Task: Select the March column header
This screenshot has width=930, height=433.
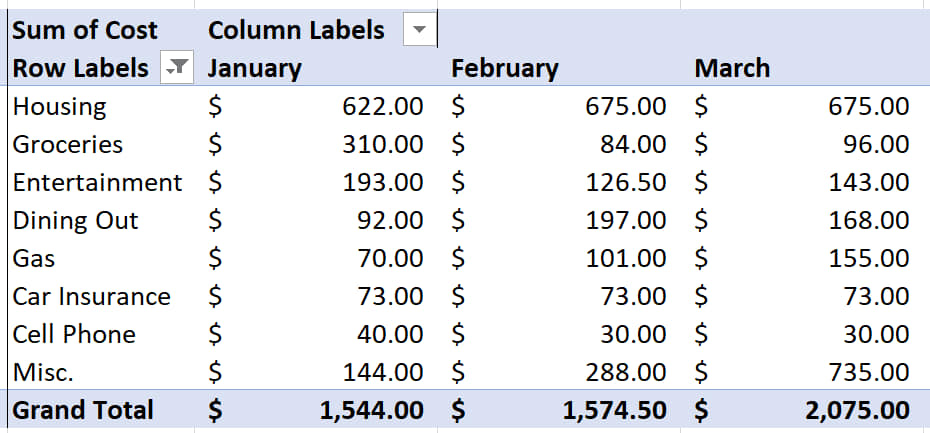Action: click(732, 69)
